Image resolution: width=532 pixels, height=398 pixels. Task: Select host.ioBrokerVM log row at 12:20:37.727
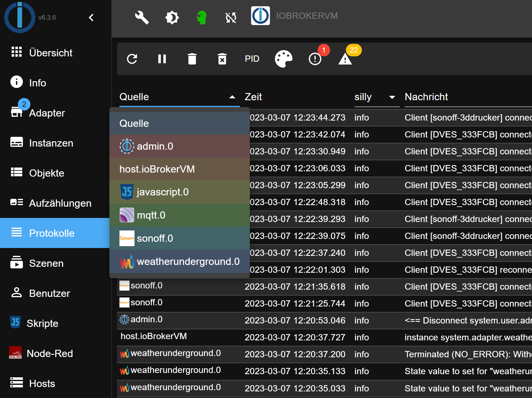tap(324, 337)
